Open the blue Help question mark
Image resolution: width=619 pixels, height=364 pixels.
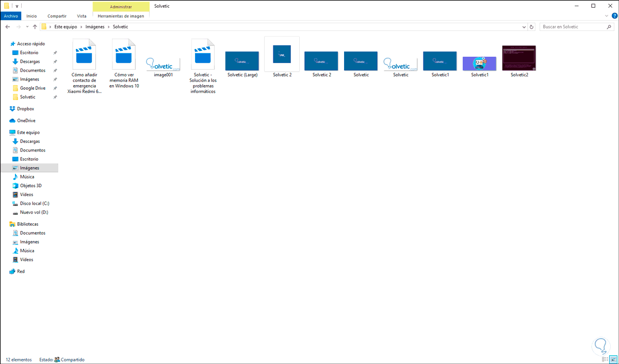coord(614,16)
